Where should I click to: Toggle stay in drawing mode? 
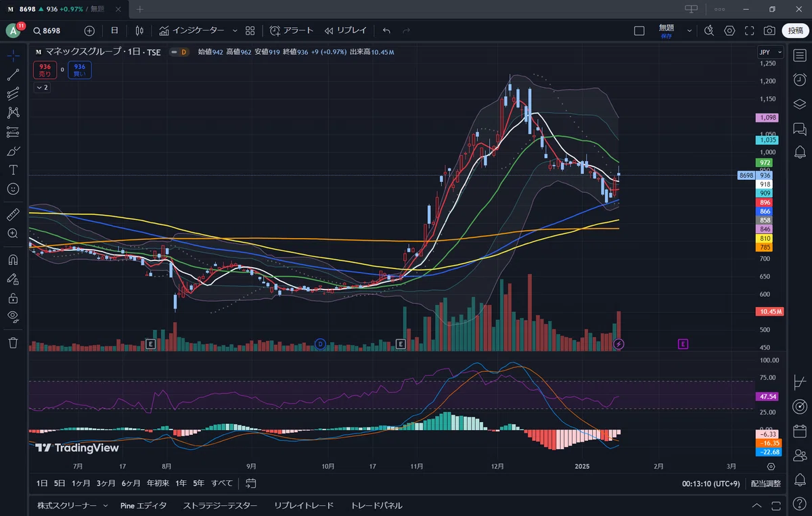(x=13, y=278)
